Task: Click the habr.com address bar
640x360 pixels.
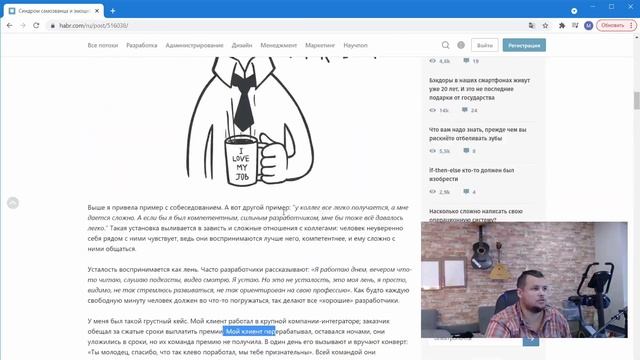Action: (286, 25)
